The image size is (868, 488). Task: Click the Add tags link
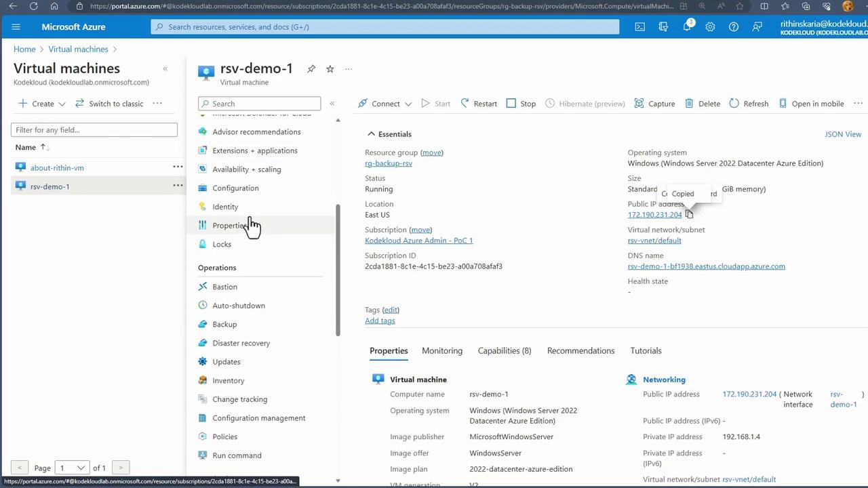click(380, 321)
